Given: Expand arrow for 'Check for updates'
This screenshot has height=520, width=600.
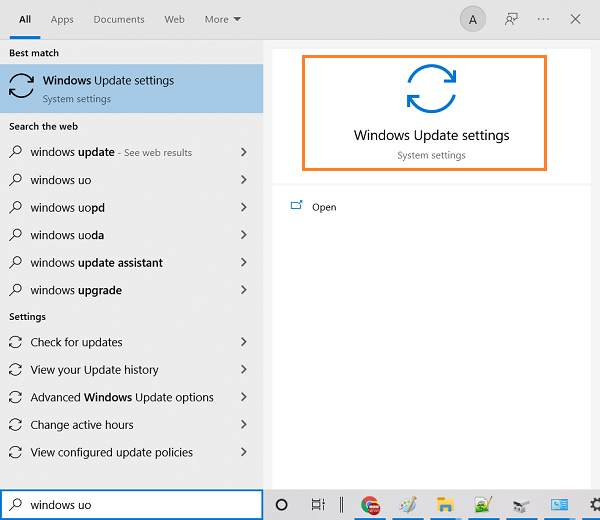Looking at the screenshot, I should tap(244, 342).
